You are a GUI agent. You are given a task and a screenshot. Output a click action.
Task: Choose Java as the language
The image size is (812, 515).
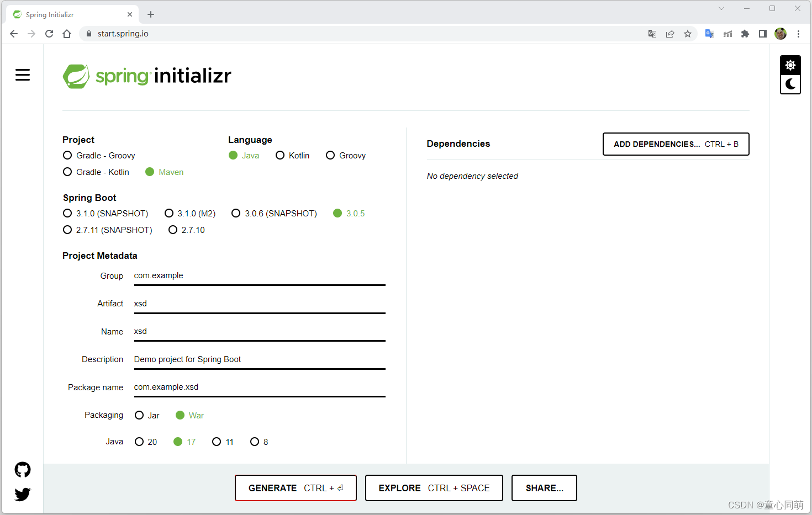coord(244,156)
